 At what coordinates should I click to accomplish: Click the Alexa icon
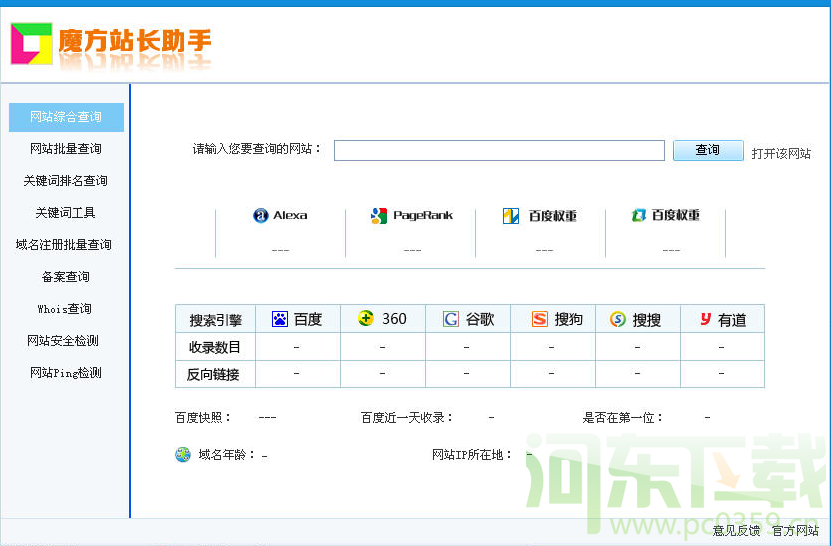pos(261,215)
